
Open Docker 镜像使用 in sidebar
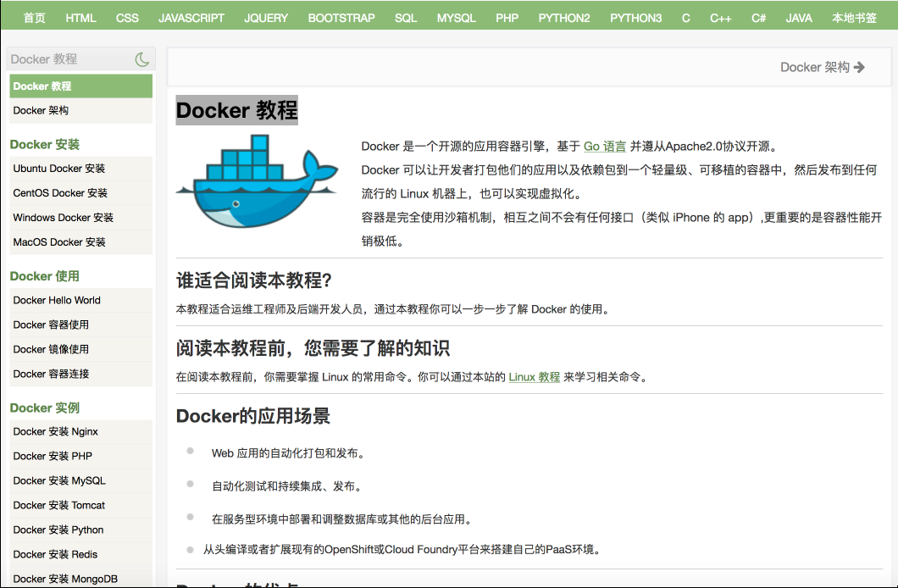[x=80, y=349]
